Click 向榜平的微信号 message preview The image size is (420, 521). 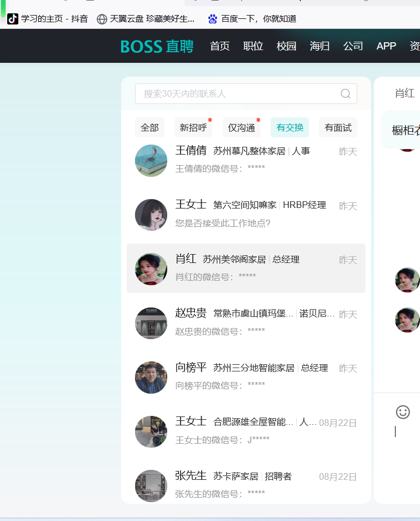[220, 386]
